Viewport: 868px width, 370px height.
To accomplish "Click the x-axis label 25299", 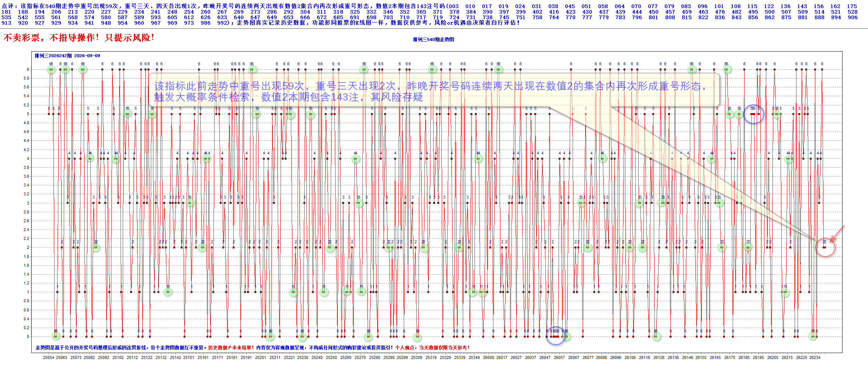I will click(402, 357).
